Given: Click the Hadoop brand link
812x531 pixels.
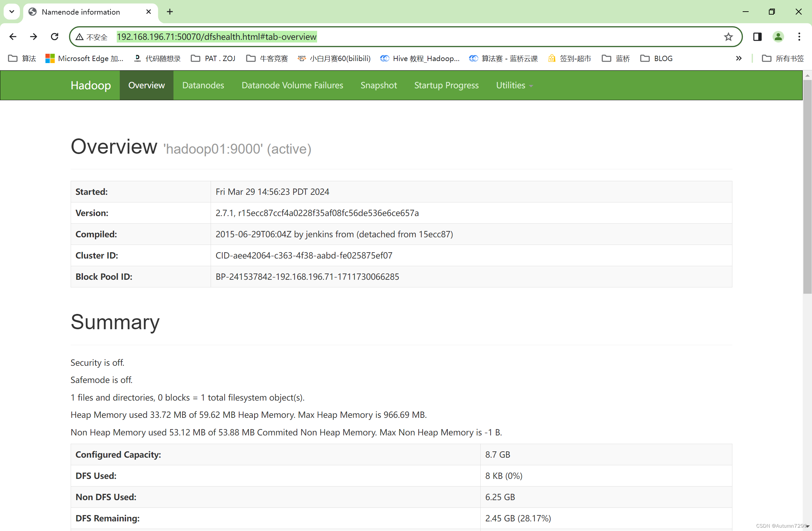Looking at the screenshot, I should (x=91, y=85).
